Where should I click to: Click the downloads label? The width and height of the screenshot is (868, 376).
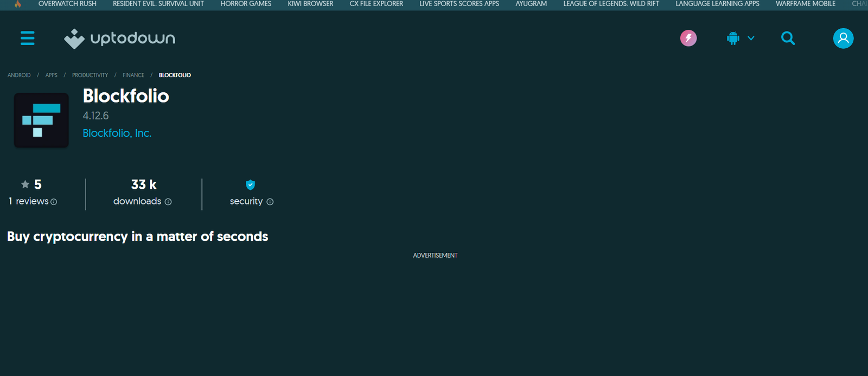pyautogui.click(x=137, y=201)
